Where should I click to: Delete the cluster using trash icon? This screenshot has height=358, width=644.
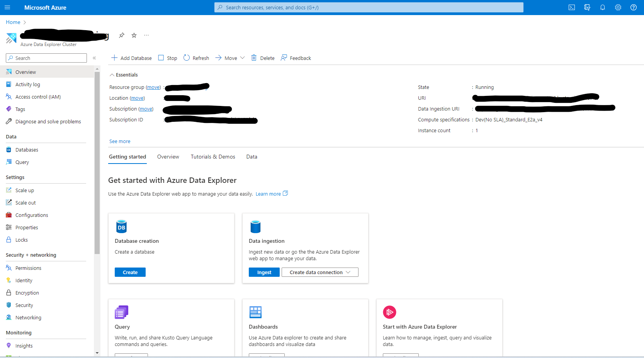(263, 58)
